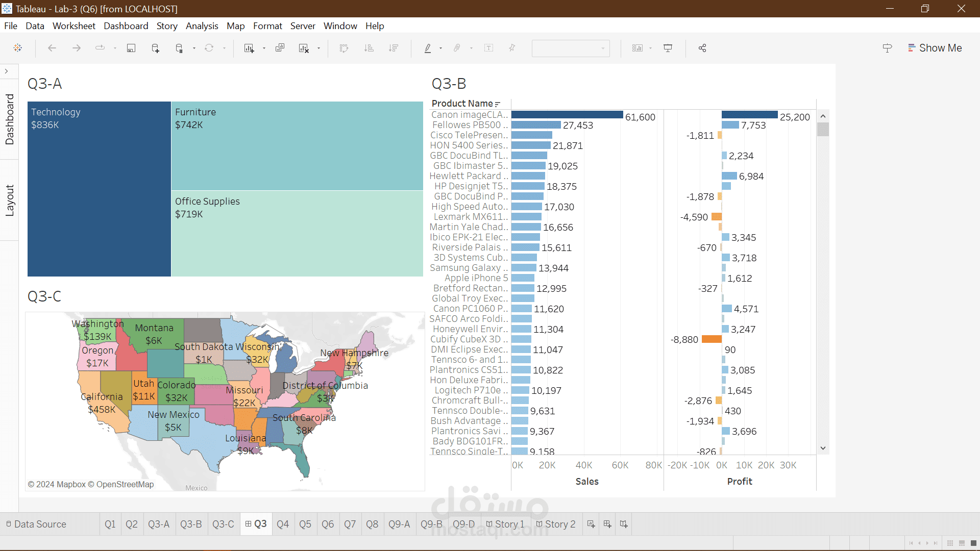
Task: Click the New Story icon in the sheet tabs
Action: [x=624, y=524]
